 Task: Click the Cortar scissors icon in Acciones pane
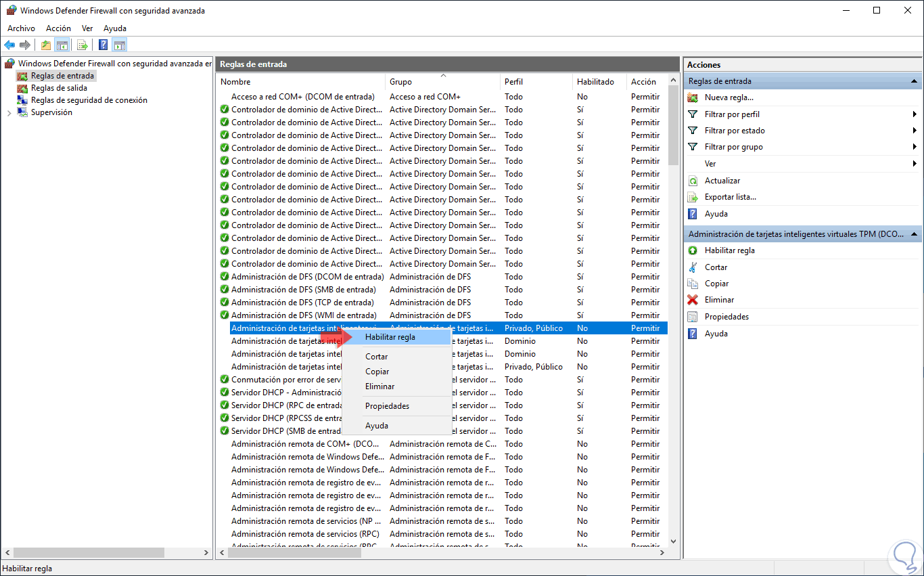coord(693,267)
